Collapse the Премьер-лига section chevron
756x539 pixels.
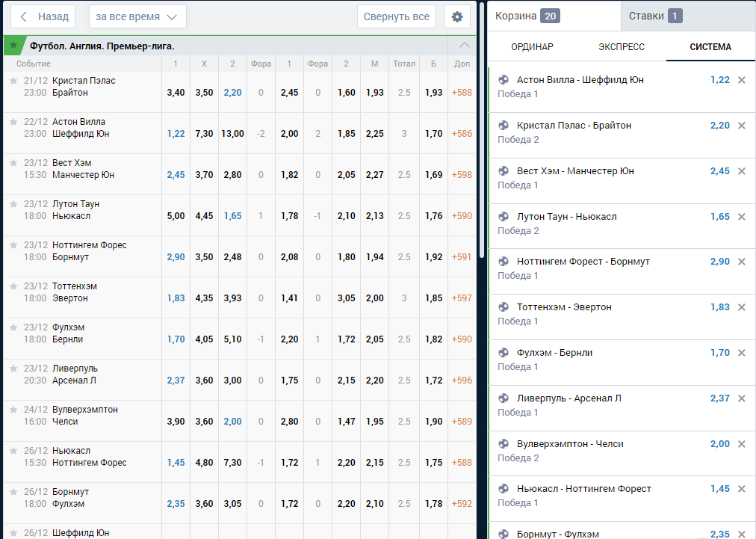click(464, 46)
